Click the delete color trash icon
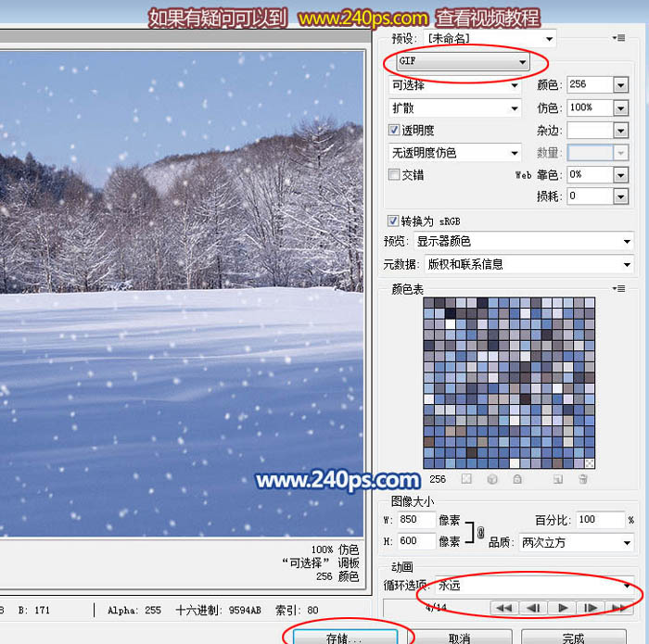 click(583, 479)
